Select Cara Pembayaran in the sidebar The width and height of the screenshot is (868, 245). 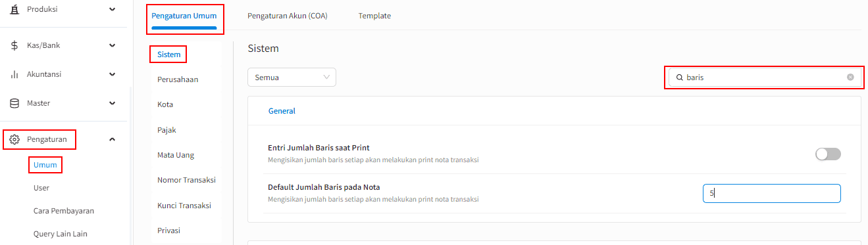pyautogui.click(x=64, y=211)
